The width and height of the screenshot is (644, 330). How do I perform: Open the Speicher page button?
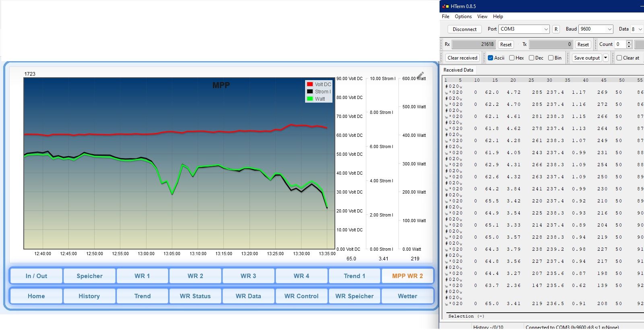89,276
